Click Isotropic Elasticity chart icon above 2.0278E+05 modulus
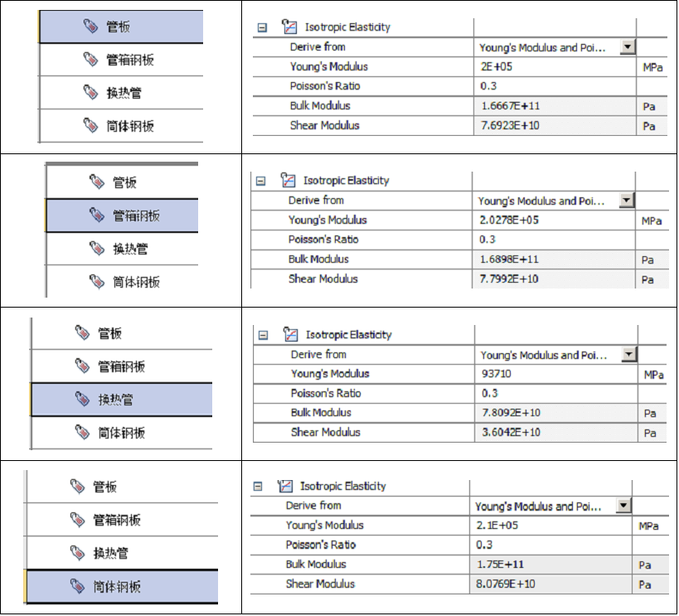The image size is (679, 616). pyautogui.click(x=288, y=180)
